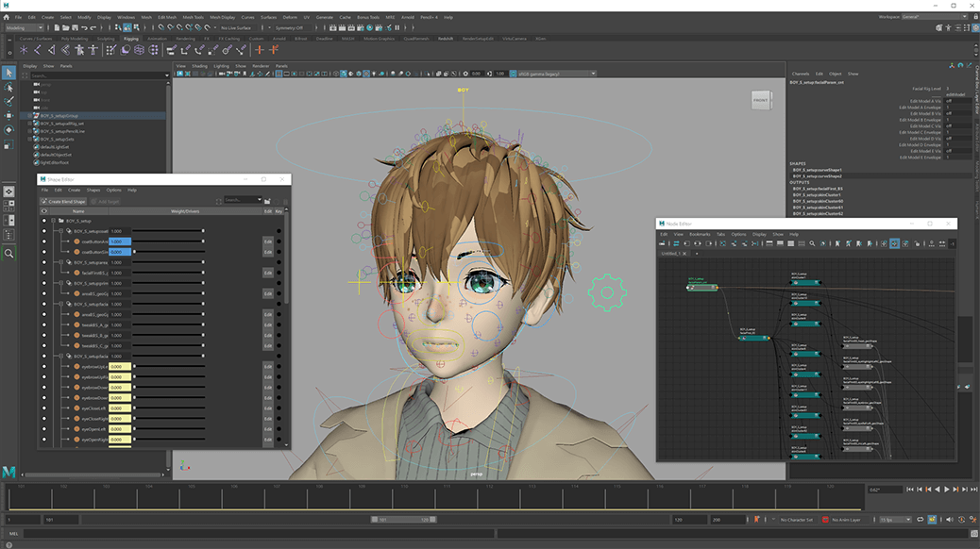Click the orange locator cross shelf icon

[x=260, y=50]
